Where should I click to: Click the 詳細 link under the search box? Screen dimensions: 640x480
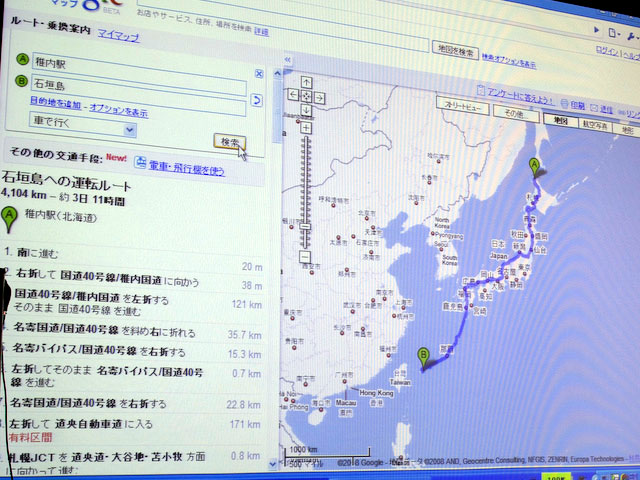point(261,31)
